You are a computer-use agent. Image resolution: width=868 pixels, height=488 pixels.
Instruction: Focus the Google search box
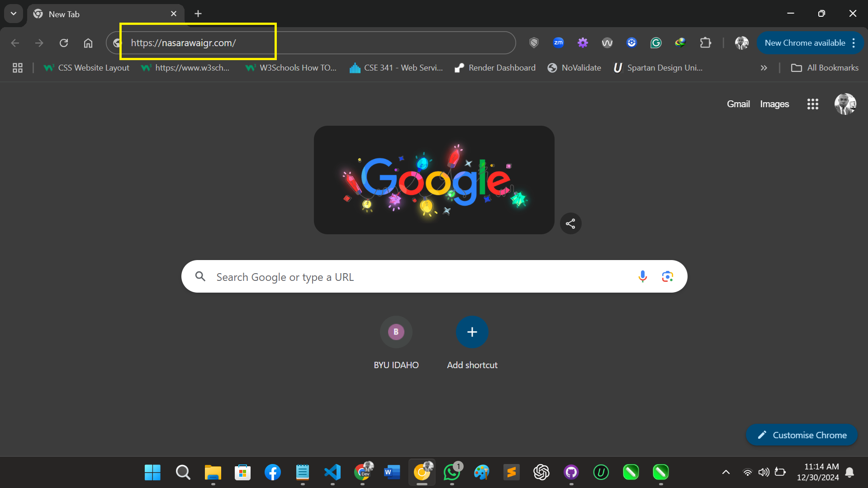[434, 276]
